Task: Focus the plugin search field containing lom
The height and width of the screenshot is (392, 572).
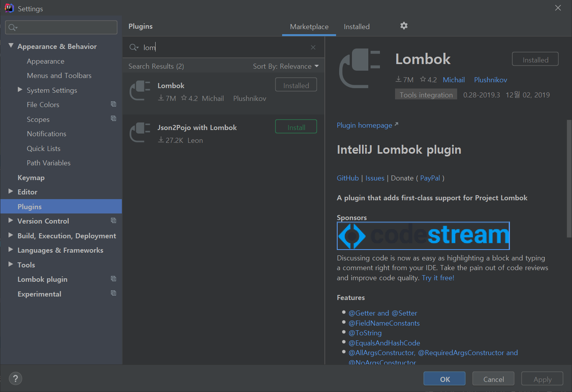Action: tap(224, 47)
